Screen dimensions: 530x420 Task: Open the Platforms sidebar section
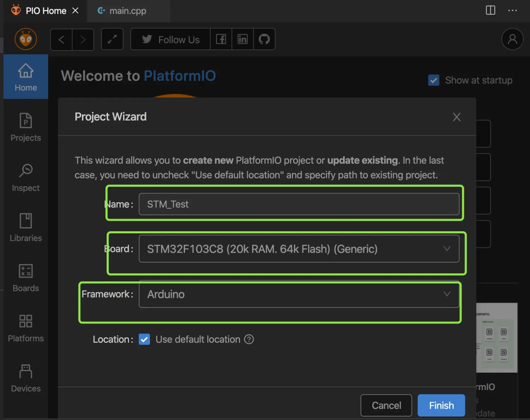coord(26,328)
